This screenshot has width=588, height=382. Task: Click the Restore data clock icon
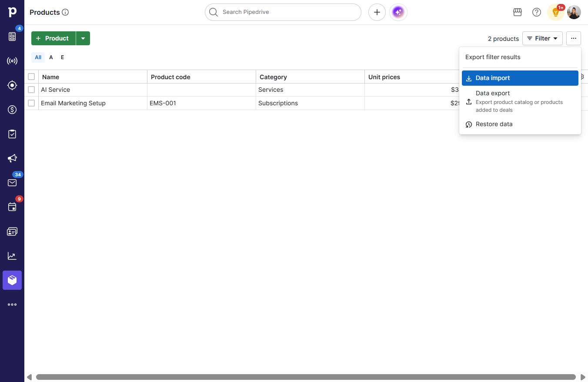pos(469,124)
